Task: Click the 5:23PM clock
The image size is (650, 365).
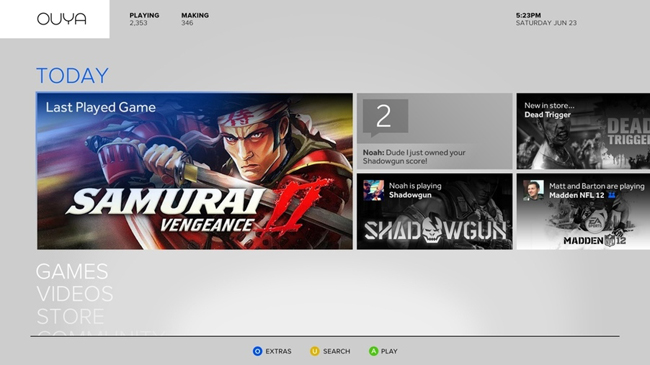Action: [x=528, y=15]
